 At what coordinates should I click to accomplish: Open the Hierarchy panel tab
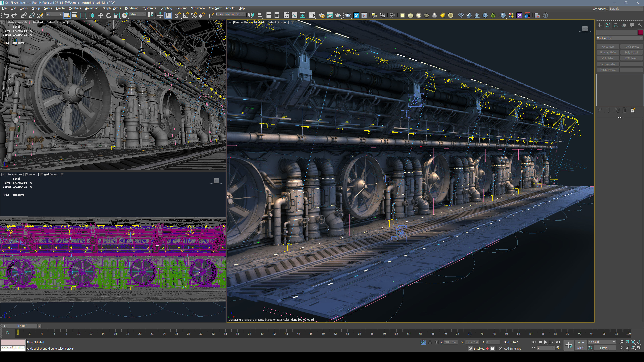(616, 25)
